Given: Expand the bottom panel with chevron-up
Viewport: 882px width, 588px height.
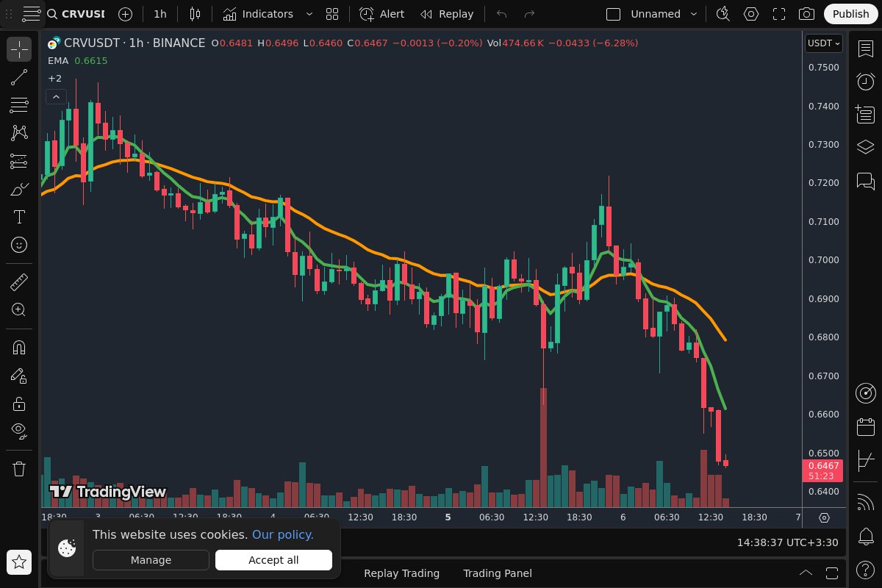Looking at the screenshot, I should 806,573.
